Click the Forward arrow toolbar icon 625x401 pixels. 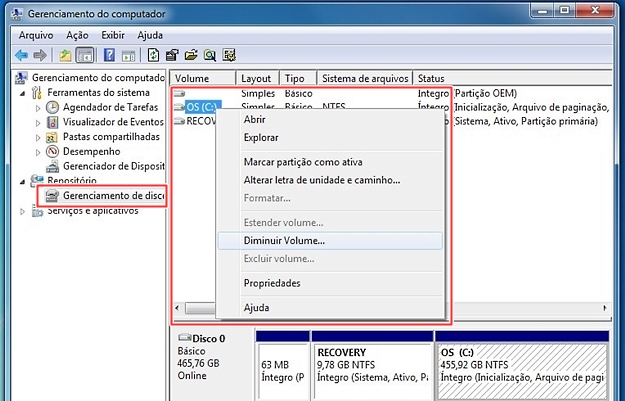click(39, 55)
